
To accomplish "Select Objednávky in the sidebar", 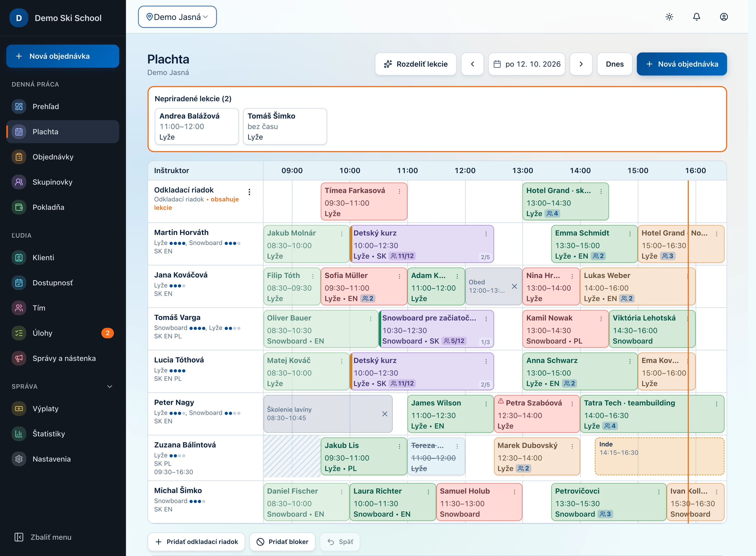I will point(63,157).
